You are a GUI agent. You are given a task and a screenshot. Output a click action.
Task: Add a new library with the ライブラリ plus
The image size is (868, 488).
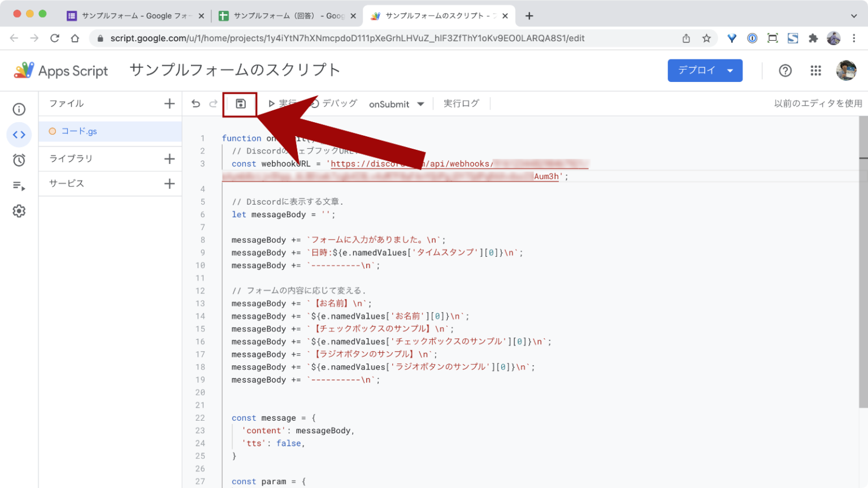pyautogui.click(x=169, y=158)
